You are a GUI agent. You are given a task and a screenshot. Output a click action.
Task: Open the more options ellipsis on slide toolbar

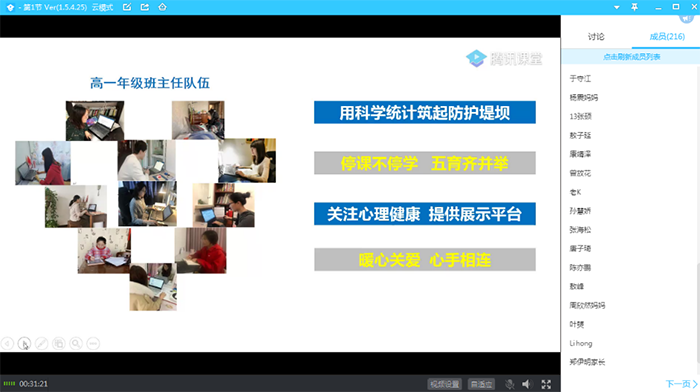pos(93,343)
